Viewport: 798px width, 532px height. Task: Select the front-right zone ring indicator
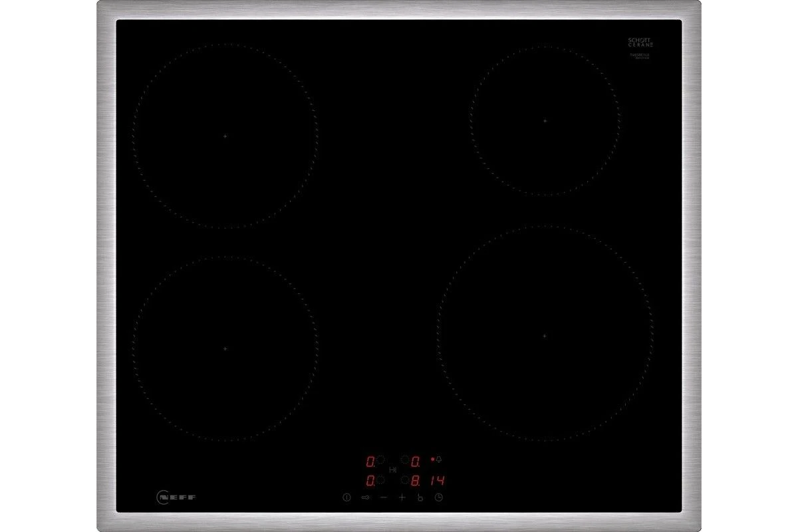[x=404, y=480]
